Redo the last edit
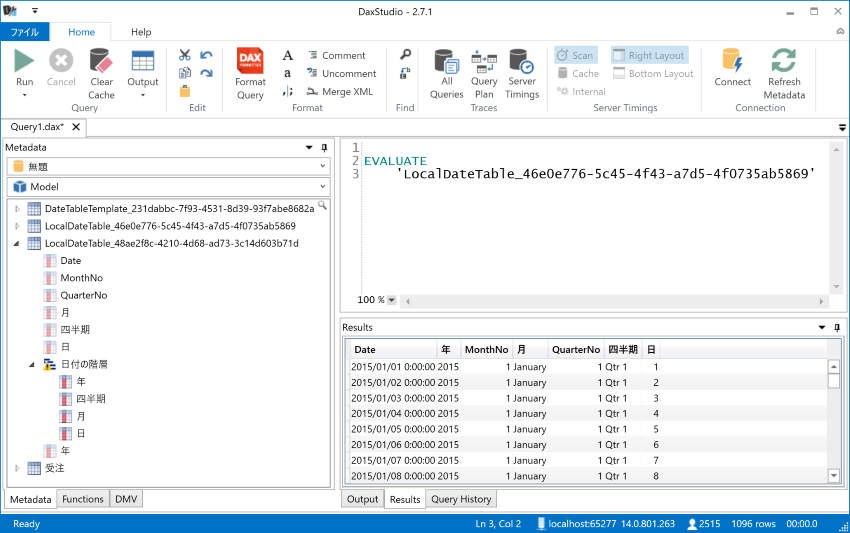The height and width of the screenshot is (533, 850). [x=206, y=73]
